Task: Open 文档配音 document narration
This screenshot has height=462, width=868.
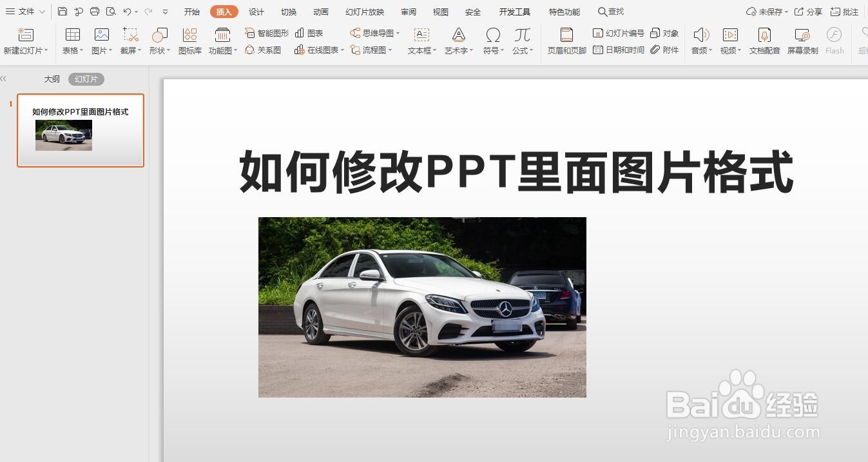Action: tap(764, 41)
